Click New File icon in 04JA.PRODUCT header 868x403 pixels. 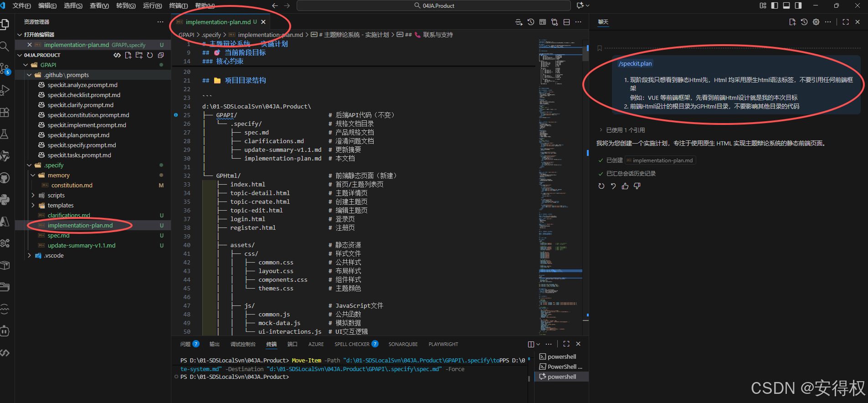pyautogui.click(x=128, y=55)
